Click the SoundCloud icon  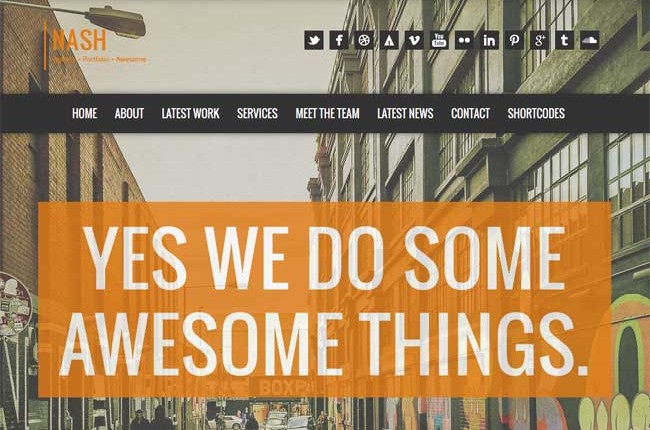coord(589,40)
